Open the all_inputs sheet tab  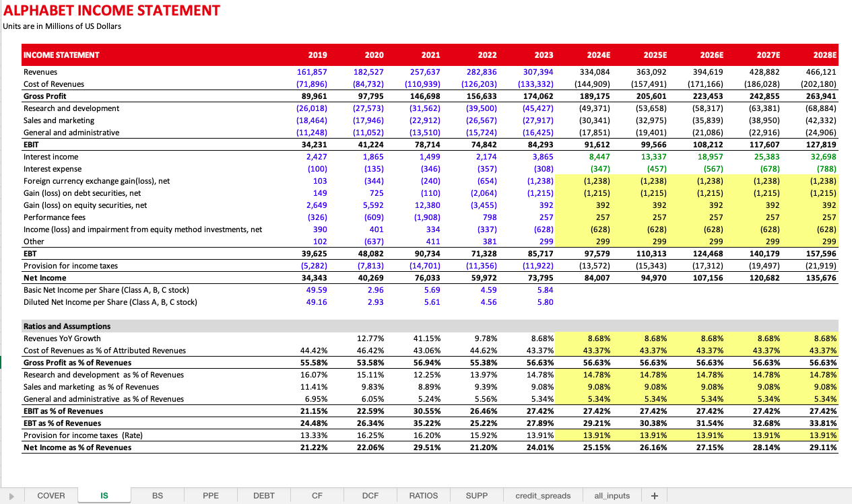click(x=612, y=495)
